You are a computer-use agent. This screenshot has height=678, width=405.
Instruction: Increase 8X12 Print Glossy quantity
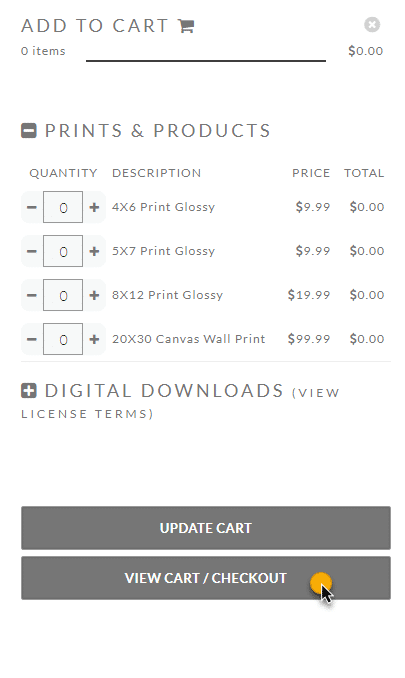tap(94, 295)
